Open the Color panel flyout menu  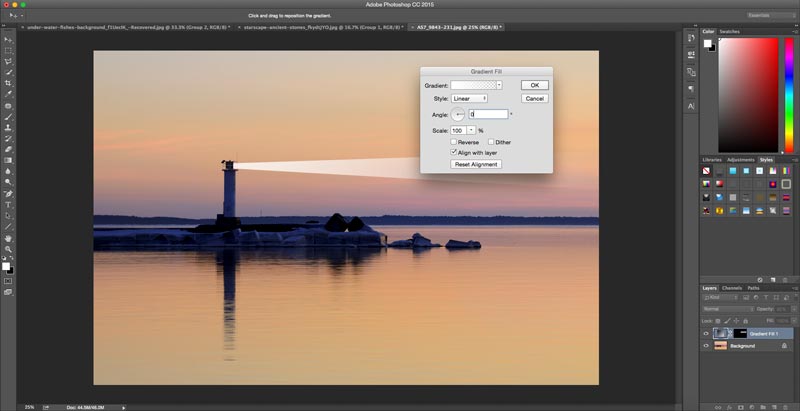[x=794, y=32]
